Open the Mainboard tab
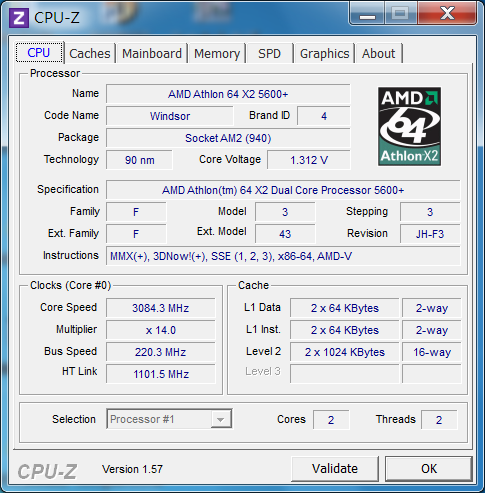Viewport: 487px width, 497px height. (x=152, y=53)
